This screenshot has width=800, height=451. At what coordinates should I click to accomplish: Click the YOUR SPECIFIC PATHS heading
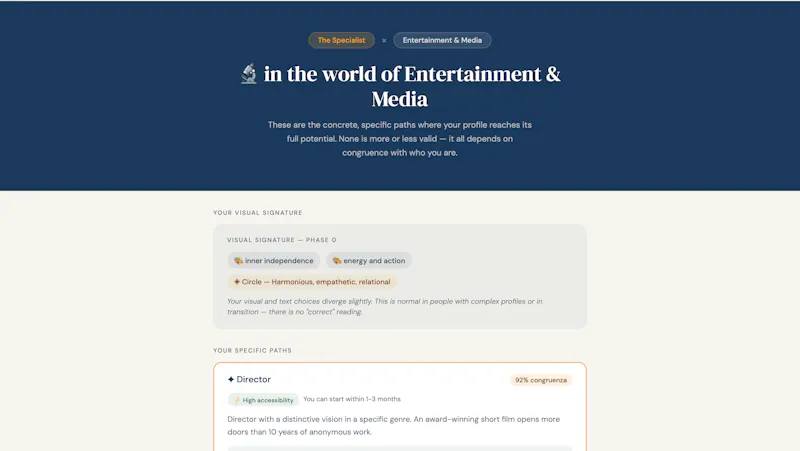pos(253,350)
